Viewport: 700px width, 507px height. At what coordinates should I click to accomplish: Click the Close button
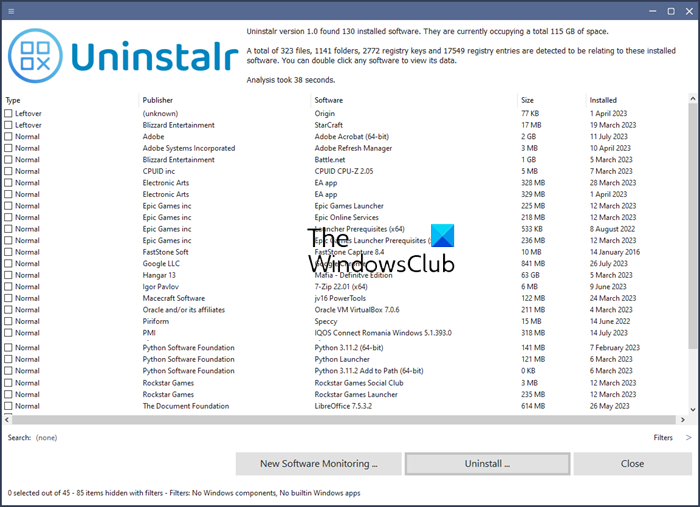[633, 464]
